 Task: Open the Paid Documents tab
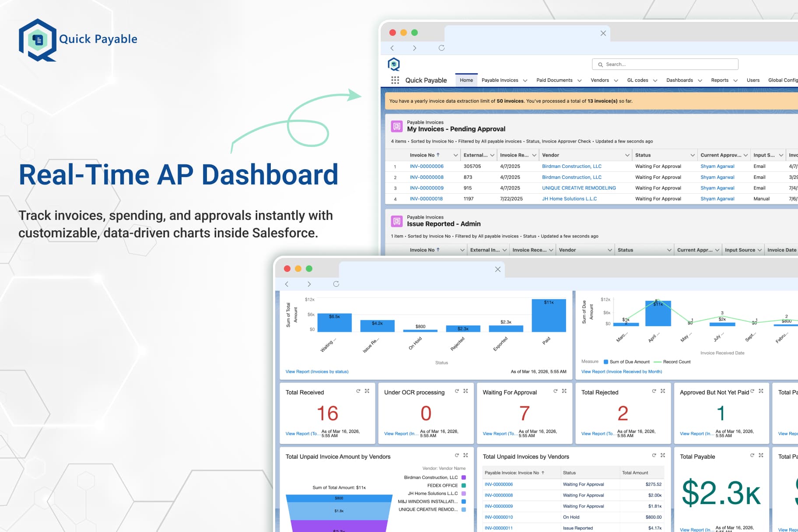[554, 80]
